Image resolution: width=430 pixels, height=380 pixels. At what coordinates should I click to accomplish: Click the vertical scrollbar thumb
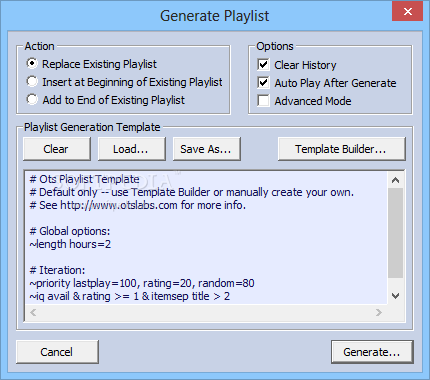click(x=396, y=233)
